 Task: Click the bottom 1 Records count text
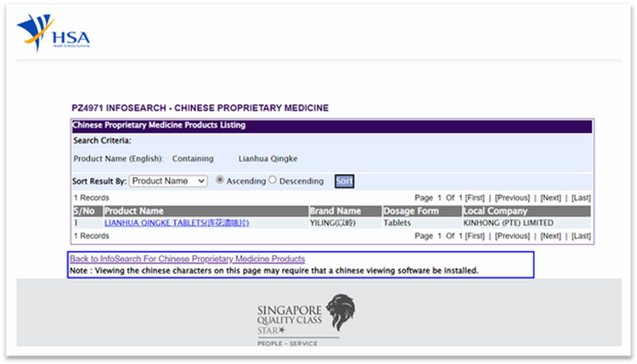(92, 236)
